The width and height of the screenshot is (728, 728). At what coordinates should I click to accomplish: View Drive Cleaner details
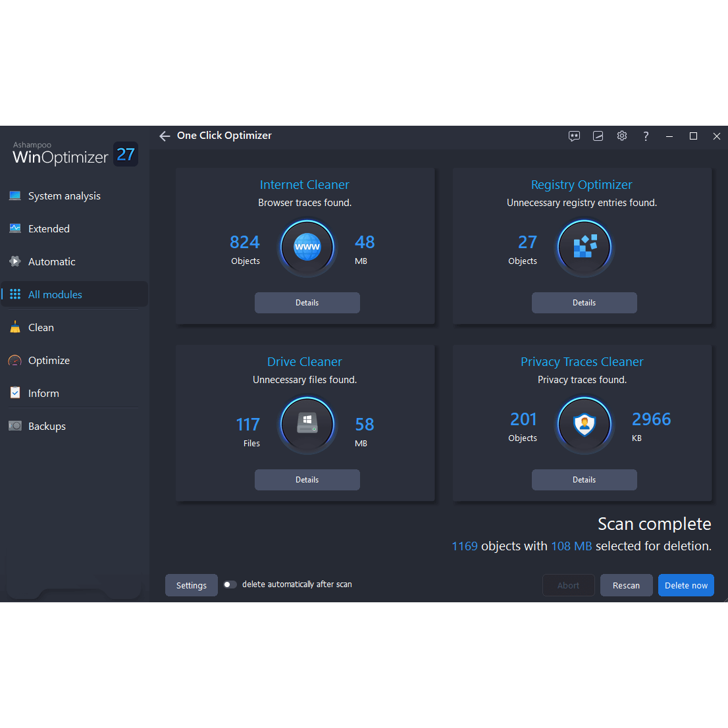pyautogui.click(x=307, y=480)
